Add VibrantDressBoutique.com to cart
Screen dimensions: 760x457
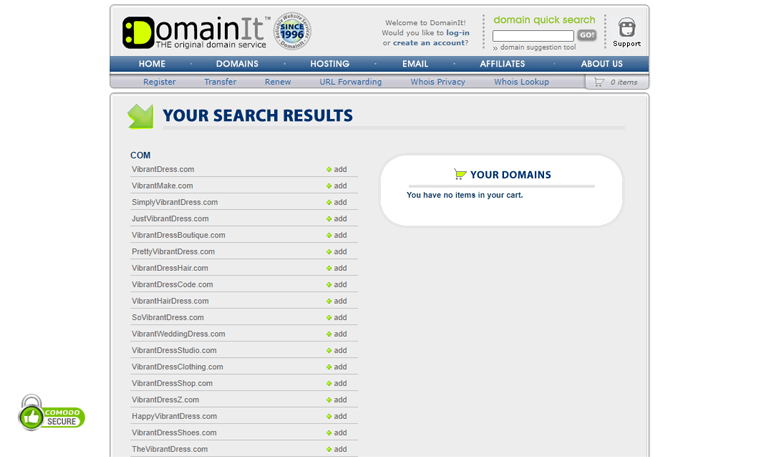point(336,235)
